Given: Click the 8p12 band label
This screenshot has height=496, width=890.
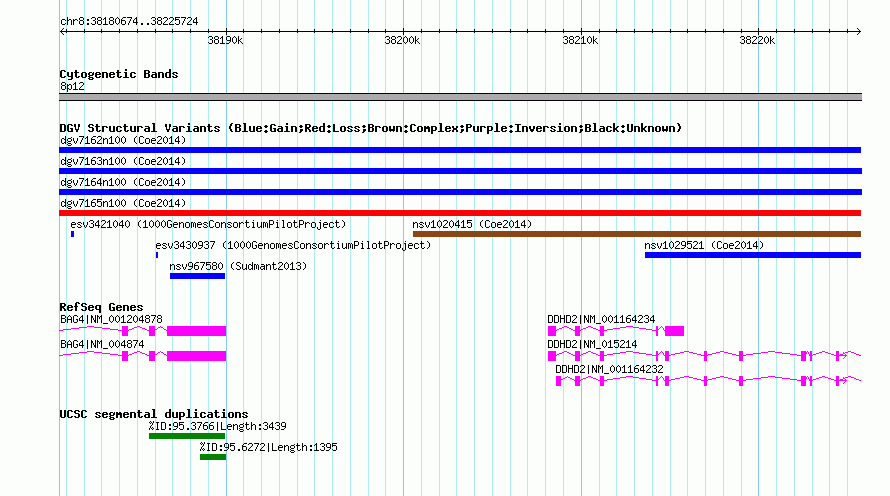Looking at the screenshot, I should [x=72, y=86].
